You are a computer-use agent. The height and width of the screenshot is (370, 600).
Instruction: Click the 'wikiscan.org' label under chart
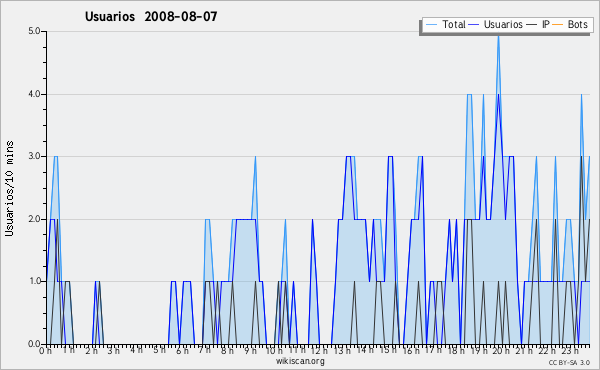300,361
